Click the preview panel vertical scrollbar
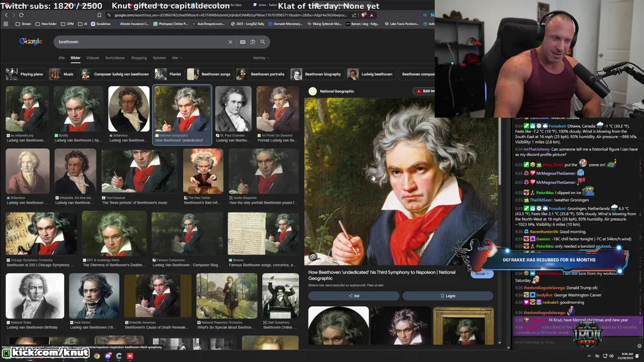Screen dimensions: 644x362 (500, 151)
